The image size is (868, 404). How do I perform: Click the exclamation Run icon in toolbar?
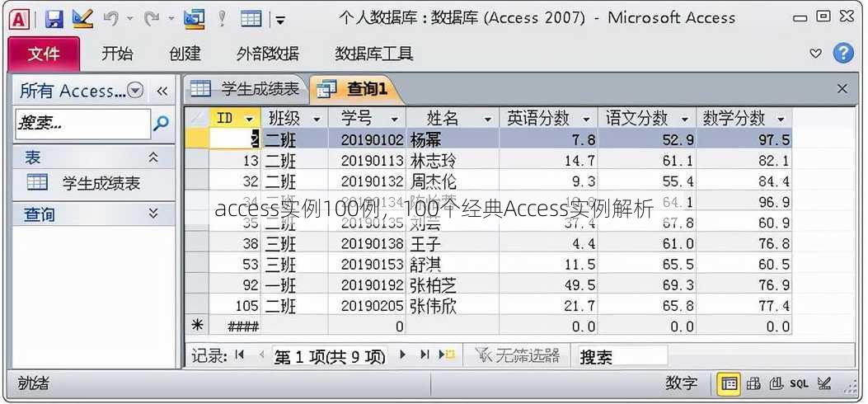[x=222, y=19]
